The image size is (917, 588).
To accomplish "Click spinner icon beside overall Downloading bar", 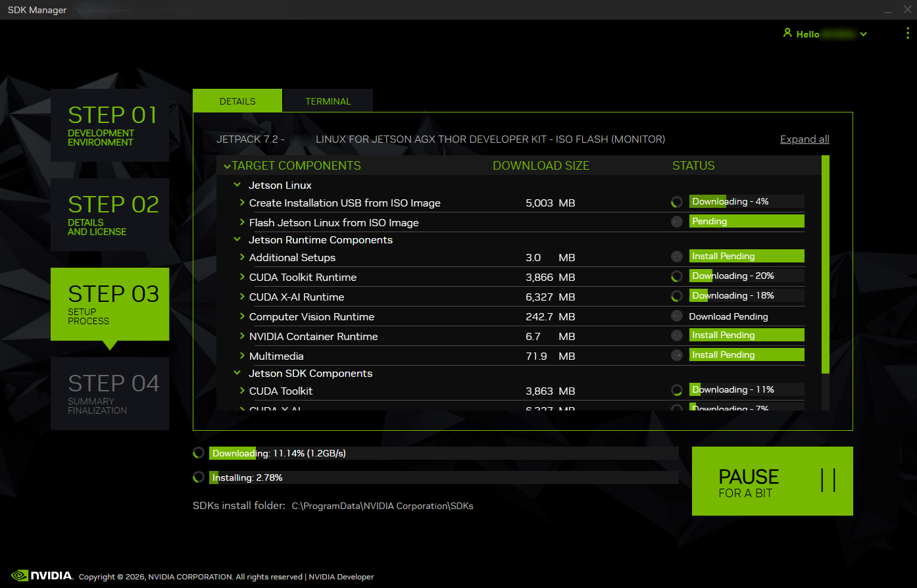I will [x=199, y=453].
